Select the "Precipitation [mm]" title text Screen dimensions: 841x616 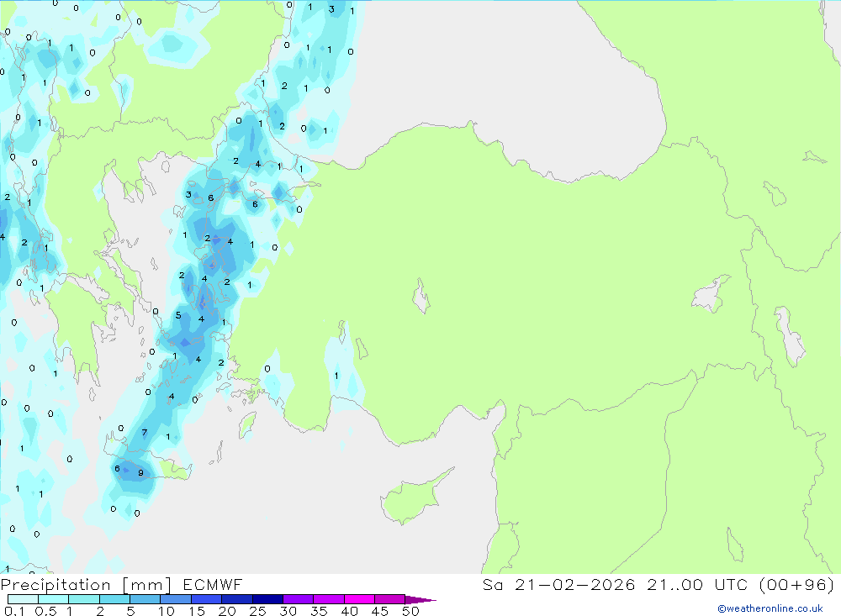pyautogui.click(x=86, y=585)
